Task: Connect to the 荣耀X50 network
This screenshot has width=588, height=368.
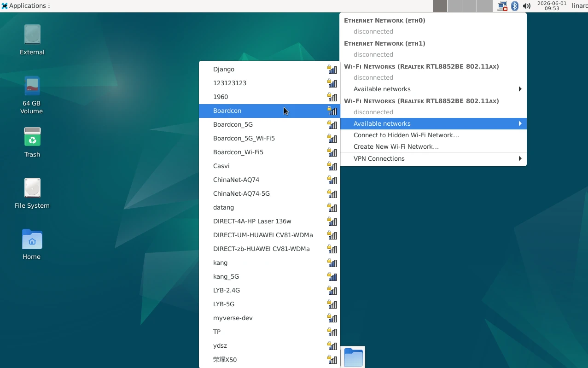Action: tap(269, 359)
